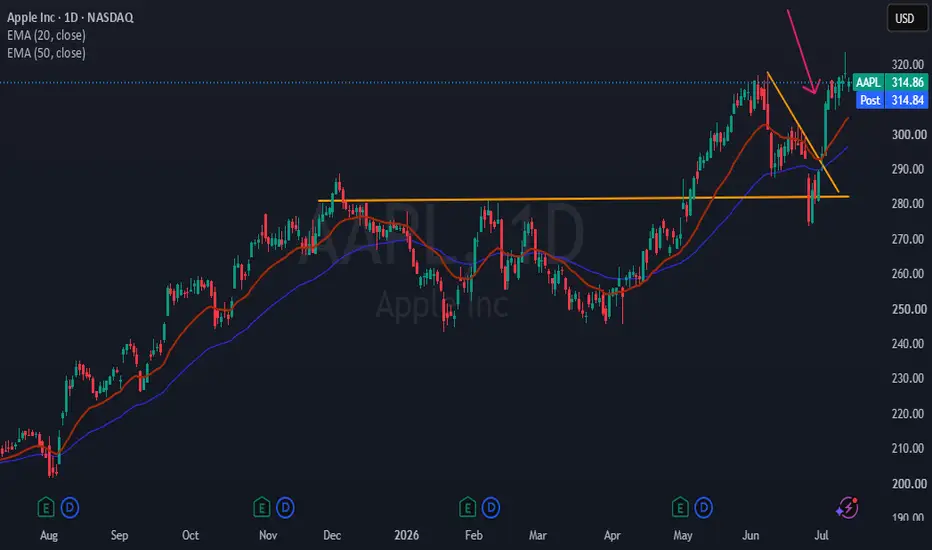
Task: Click the 230.00 price axis label
Action: click(x=908, y=378)
